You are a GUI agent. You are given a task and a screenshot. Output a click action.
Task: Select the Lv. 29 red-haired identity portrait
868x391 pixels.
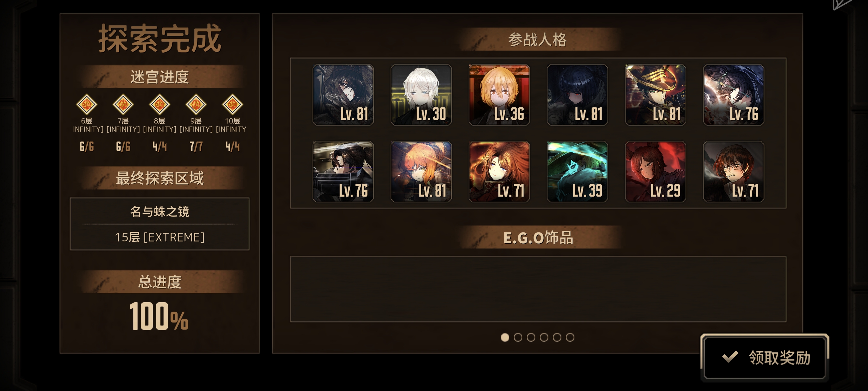[655, 171]
